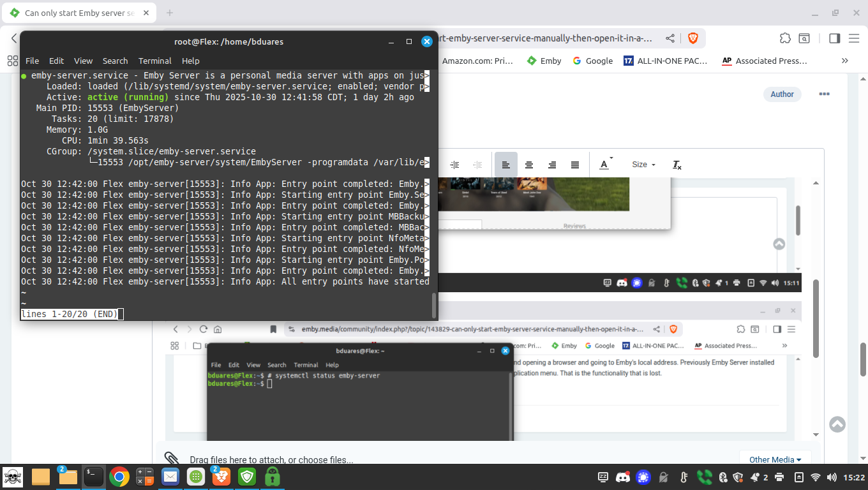Image resolution: width=868 pixels, height=490 pixels.
Task: Click the remove formatting icon
Action: [x=677, y=165]
